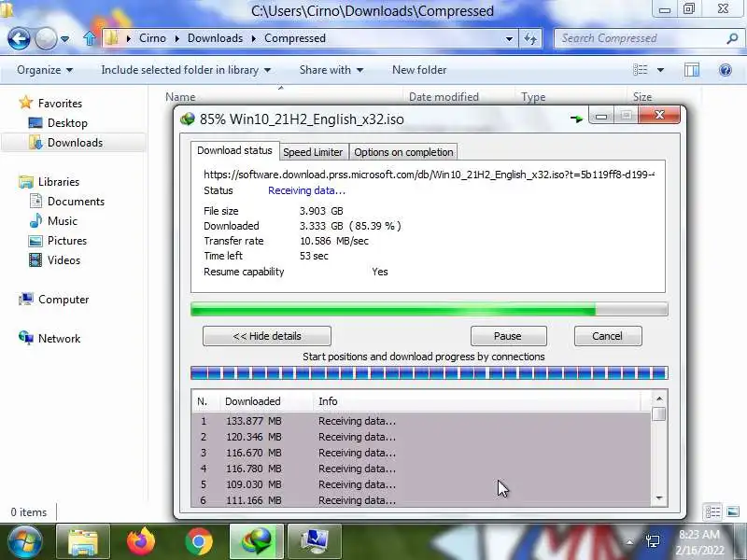Switch to the Speed Limiter tab
The height and width of the screenshot is (560, 747).
(313, 152)
